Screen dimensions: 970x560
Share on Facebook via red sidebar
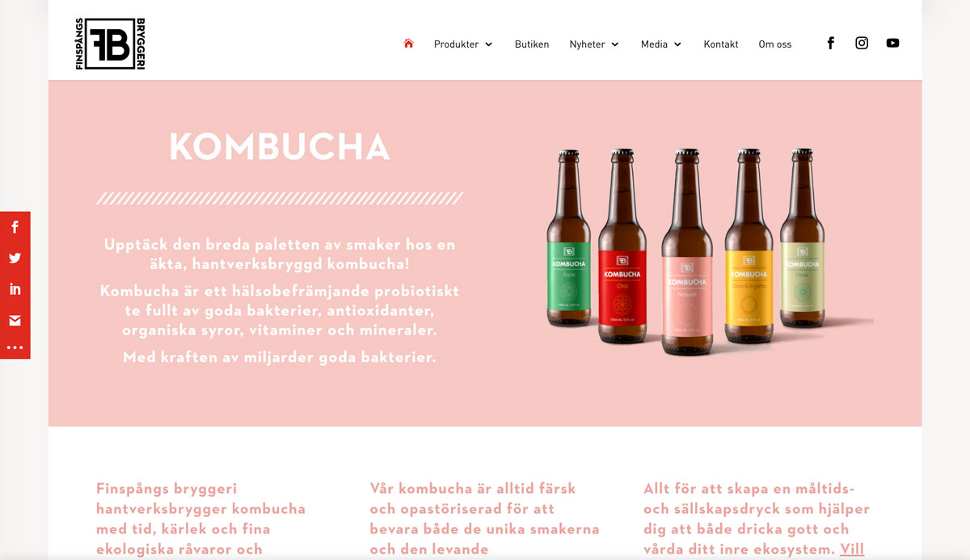pos(15,227)
